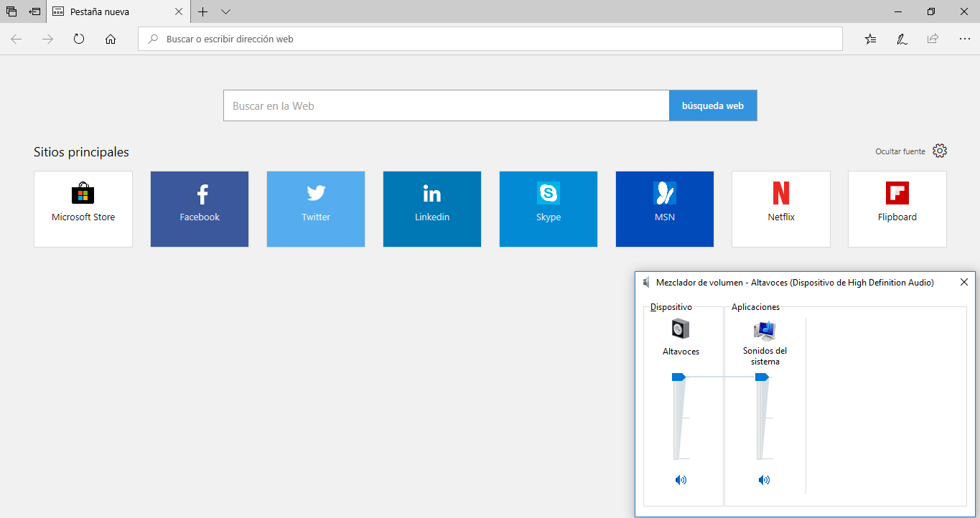Open the Facebook tile
This screenshot has height=518, width=980.
[x=200, y=209]
